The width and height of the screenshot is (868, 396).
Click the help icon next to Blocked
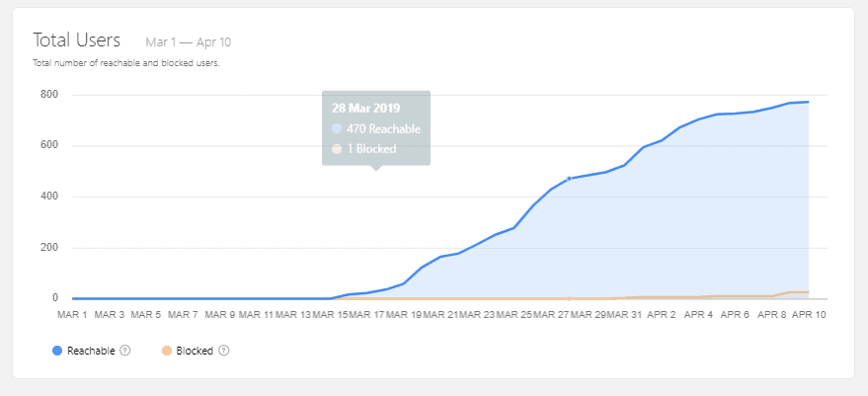[x=224, y=351]
